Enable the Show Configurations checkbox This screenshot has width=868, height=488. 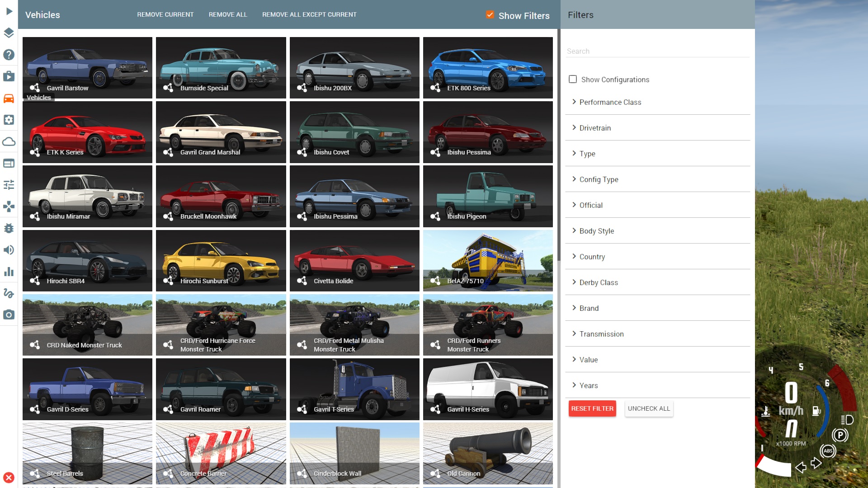tap(573, 80)
